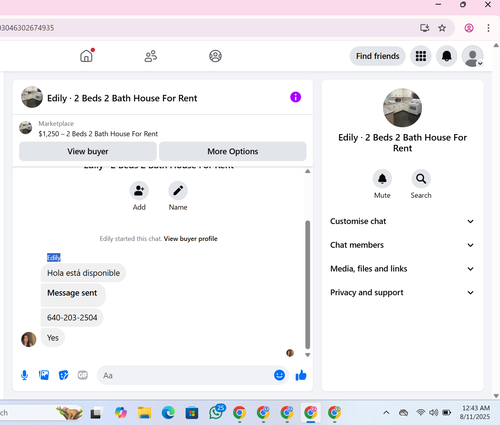The width and height of the screenshot is (500, 425).
Task: Click the 'Hola está disponible' message
Action: [83, 273]
